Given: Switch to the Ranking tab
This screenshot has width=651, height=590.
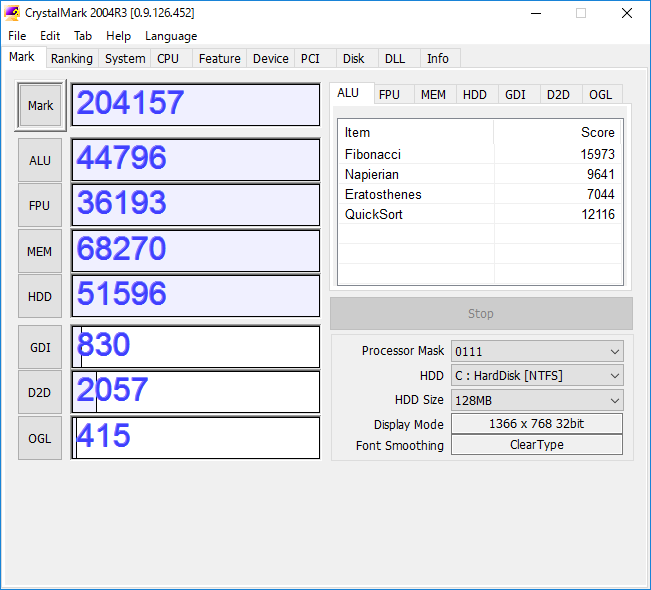Looking at the screenshot, I should pyautogui.click(x=72, y=59).
